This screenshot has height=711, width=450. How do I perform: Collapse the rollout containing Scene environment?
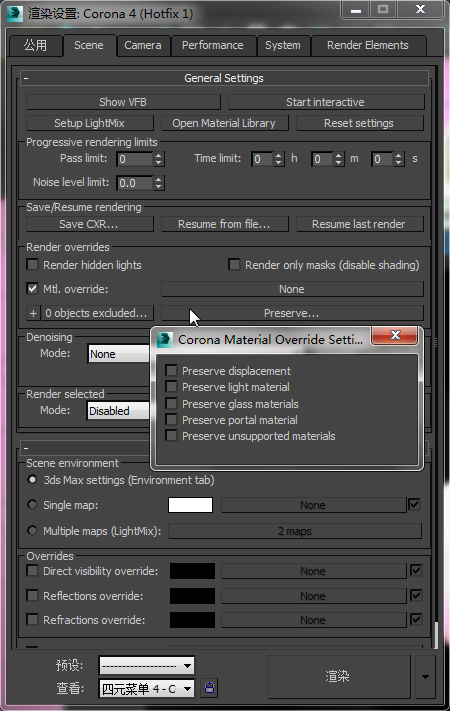pos(26,448)
